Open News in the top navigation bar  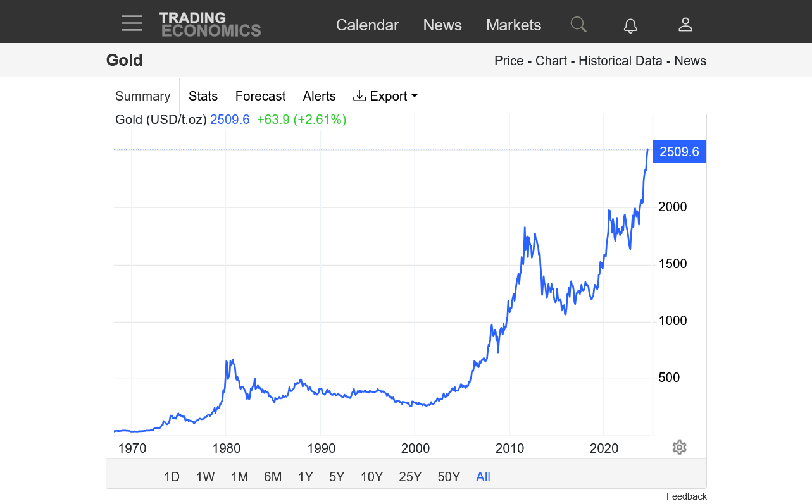[442, 25]
